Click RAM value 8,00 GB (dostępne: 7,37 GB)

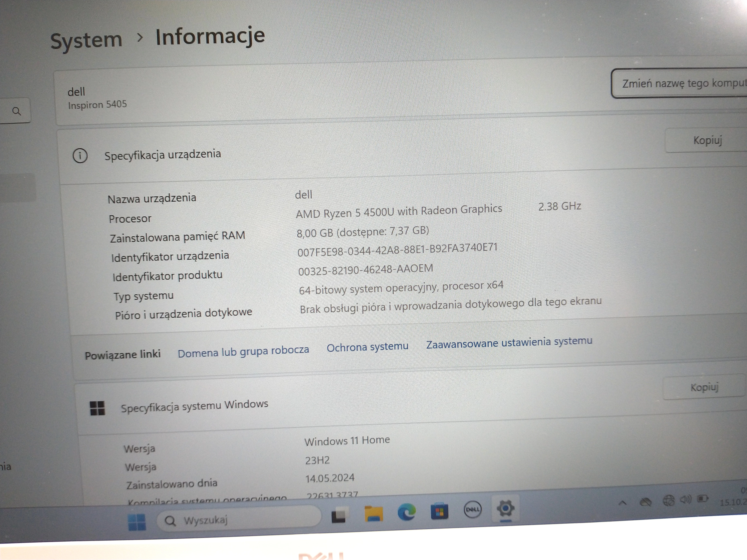[363, 232]
